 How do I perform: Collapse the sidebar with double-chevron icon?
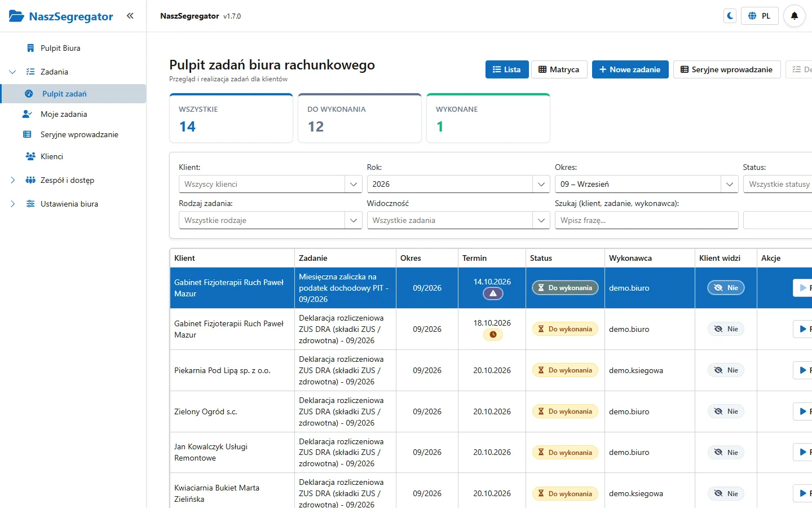click(130, 16)
